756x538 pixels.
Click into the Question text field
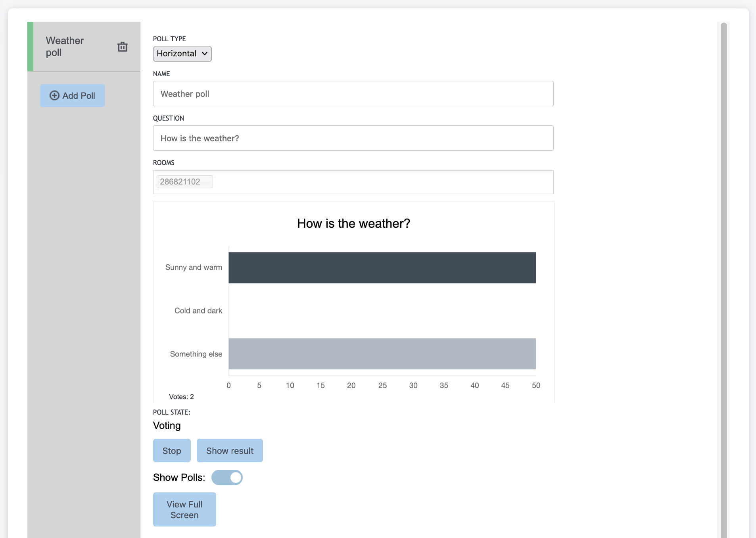point(353,138)
